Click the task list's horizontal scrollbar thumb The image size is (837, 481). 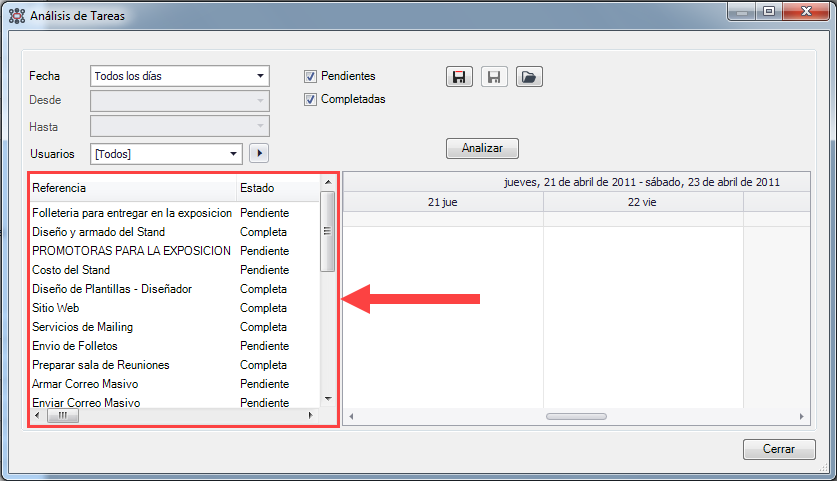[63, 415]
